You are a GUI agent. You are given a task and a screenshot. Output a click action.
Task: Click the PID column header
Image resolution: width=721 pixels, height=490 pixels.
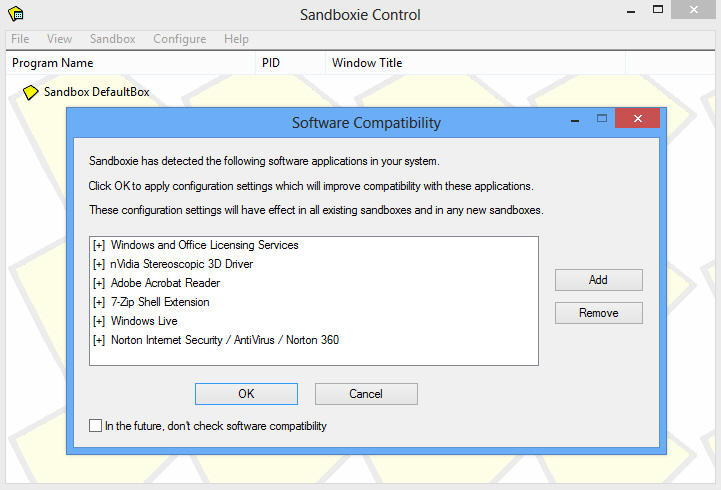291,63
